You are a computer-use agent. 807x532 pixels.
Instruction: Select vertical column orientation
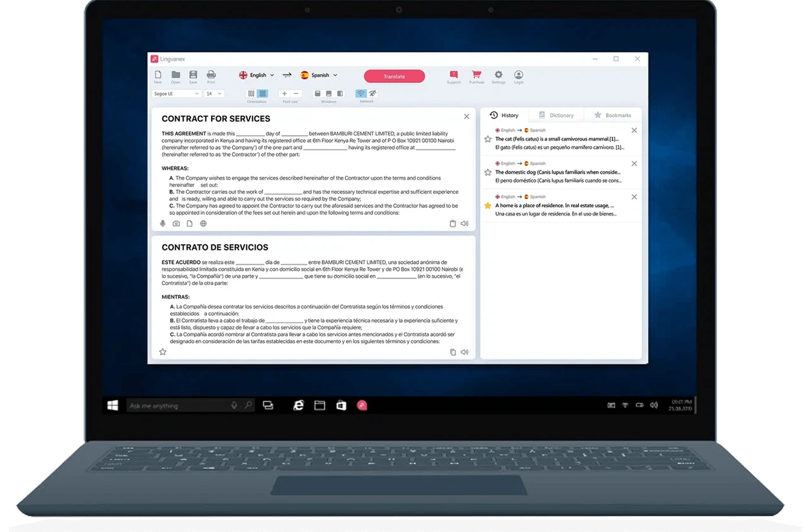point(251,93)
